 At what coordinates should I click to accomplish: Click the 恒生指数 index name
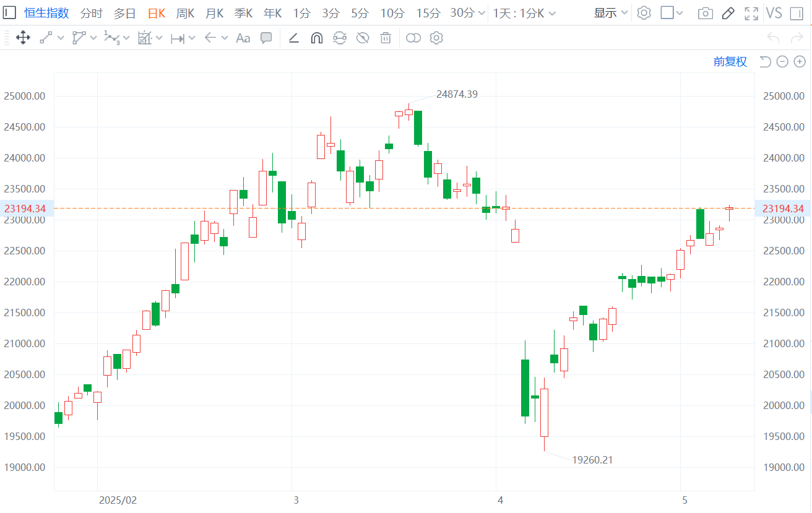[46, 13]
